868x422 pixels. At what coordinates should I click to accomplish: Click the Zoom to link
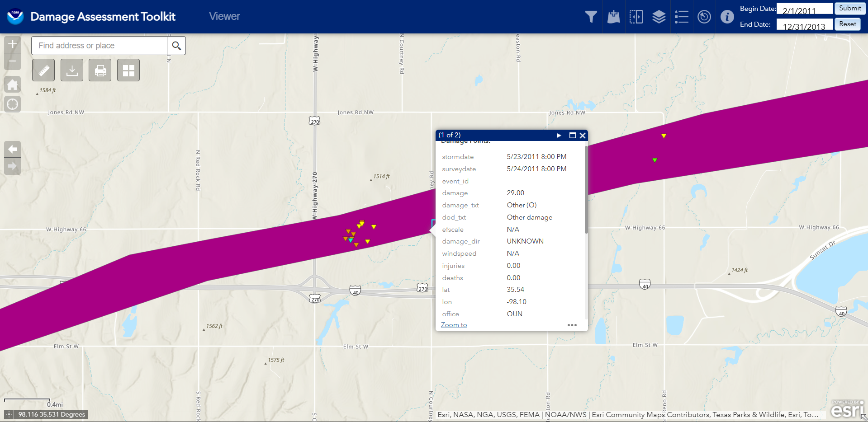point(454,325)
